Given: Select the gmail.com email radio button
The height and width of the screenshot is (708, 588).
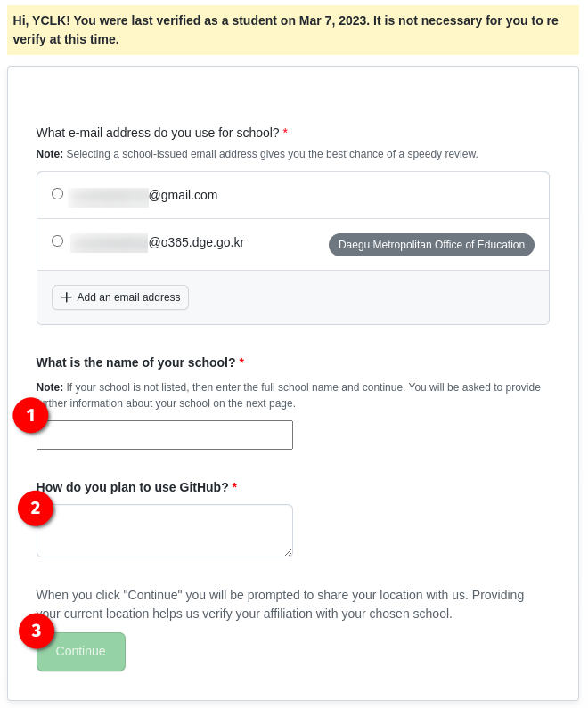Looking at the screenshot, I should [58, 194].
